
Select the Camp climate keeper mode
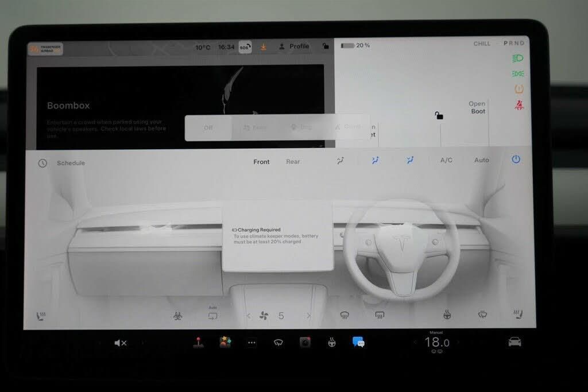pyautogui.click(x=347, y=127)
